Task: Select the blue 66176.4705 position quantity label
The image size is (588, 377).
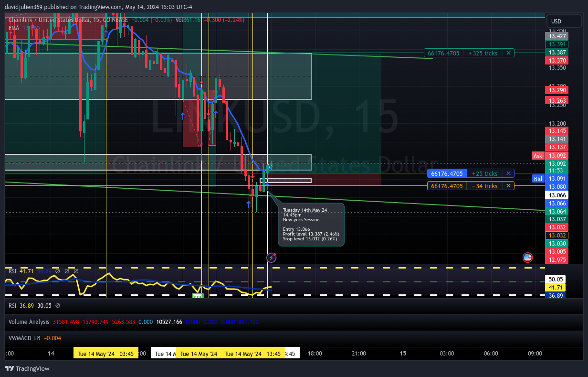Action: 447,173
